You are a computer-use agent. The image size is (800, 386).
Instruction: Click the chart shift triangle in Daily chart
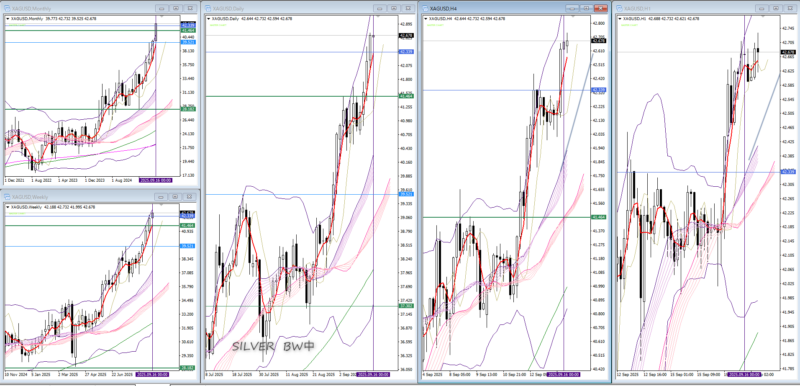click(377, 17)
